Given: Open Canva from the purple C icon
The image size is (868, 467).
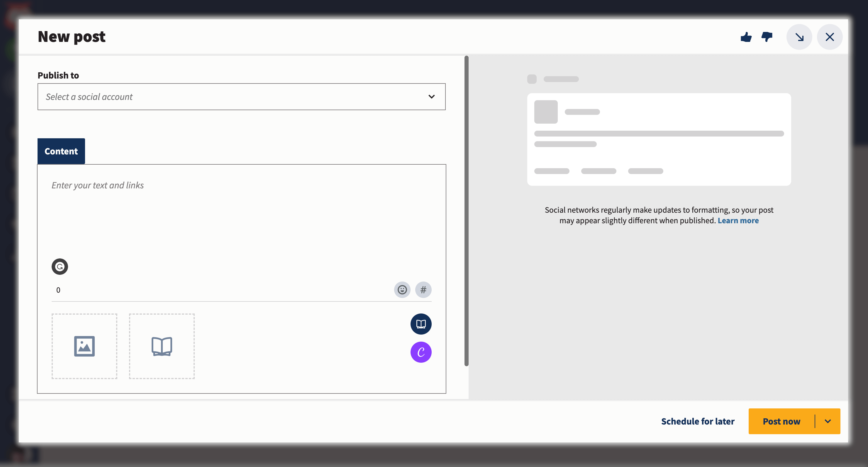Looking at the screenshot, I should tap(421, 352).
